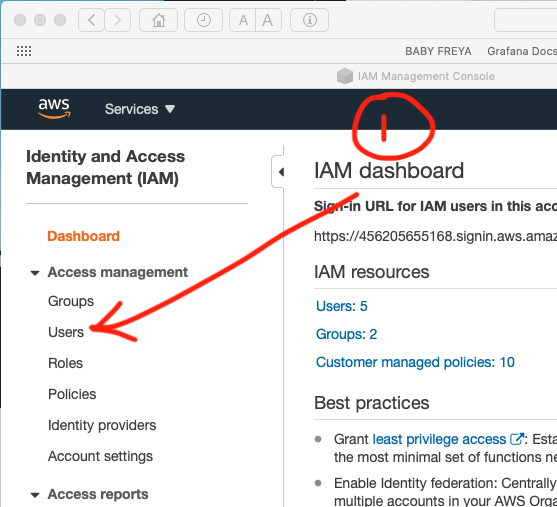The image size is (557, 507).
Task: Open the browser home page icon
Action: [x=158, y=20]
